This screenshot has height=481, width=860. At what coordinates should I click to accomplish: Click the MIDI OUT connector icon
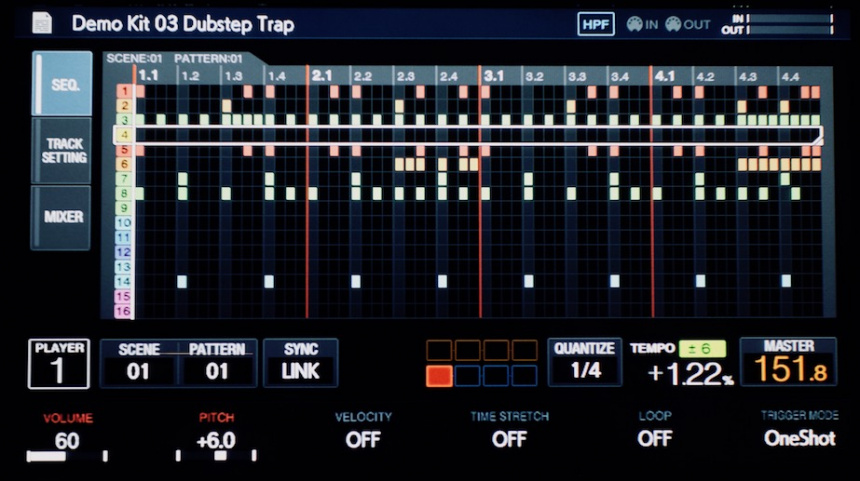click(x=673, y=24)
